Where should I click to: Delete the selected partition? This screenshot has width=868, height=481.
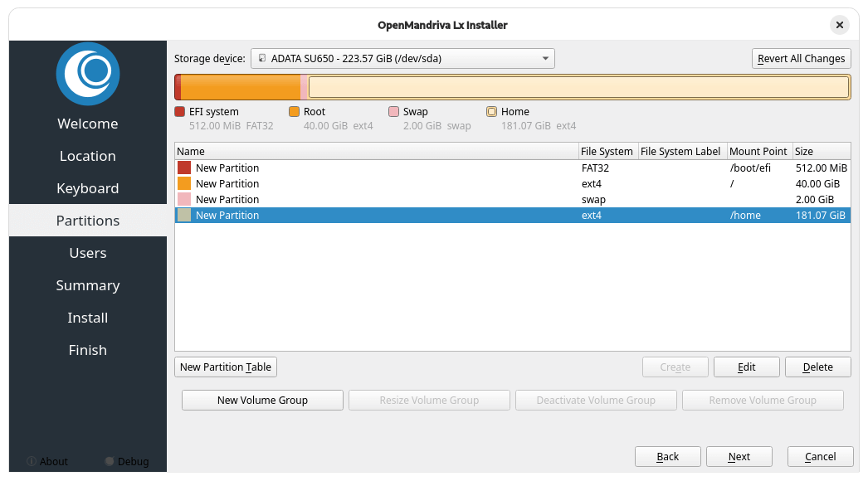click(x=817, y=367)
